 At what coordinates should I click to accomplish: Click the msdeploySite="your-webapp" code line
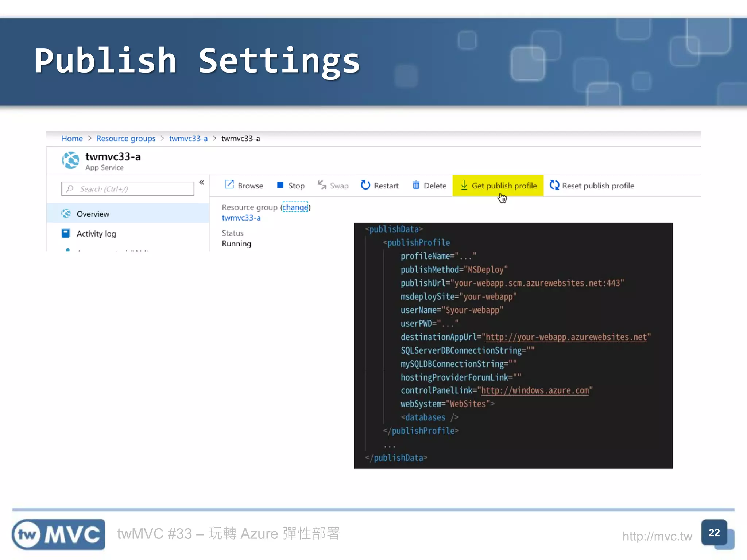[458, 297]
